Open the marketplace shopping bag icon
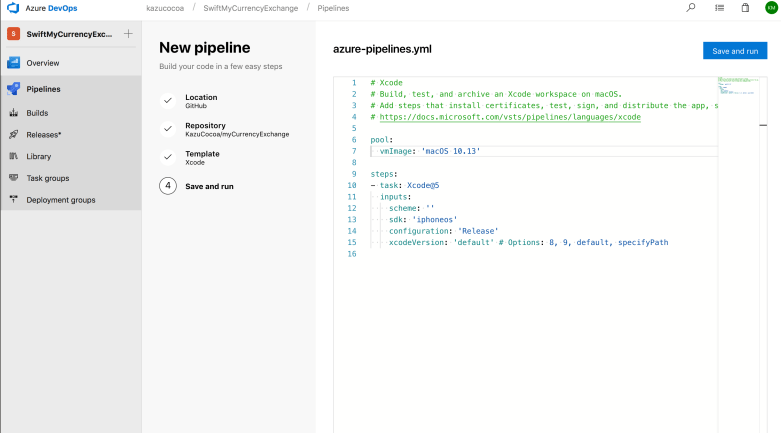Image resolution: width=781 pixels, height=433 pixels. coord(745,7)
